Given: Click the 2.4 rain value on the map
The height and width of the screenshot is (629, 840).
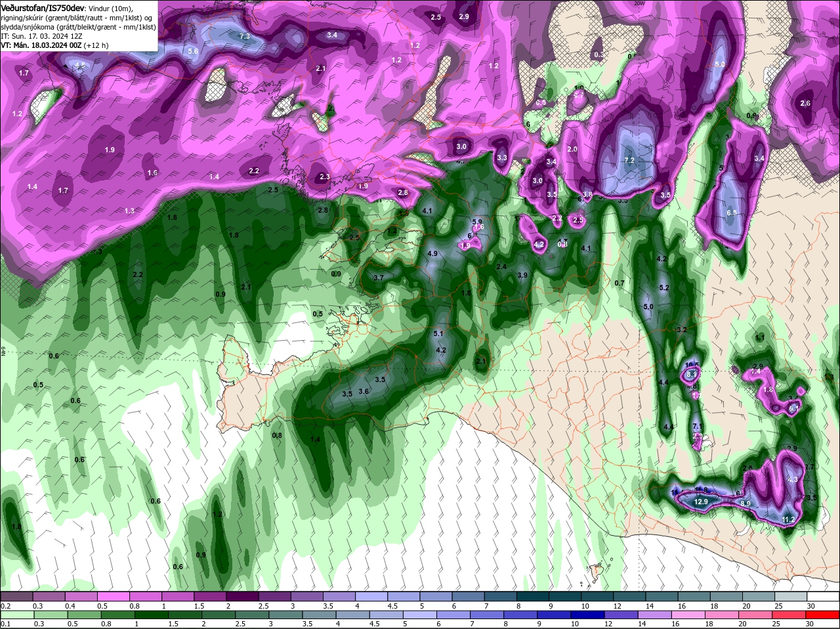Looking at the screenshot, I should [x=501, y=267].
